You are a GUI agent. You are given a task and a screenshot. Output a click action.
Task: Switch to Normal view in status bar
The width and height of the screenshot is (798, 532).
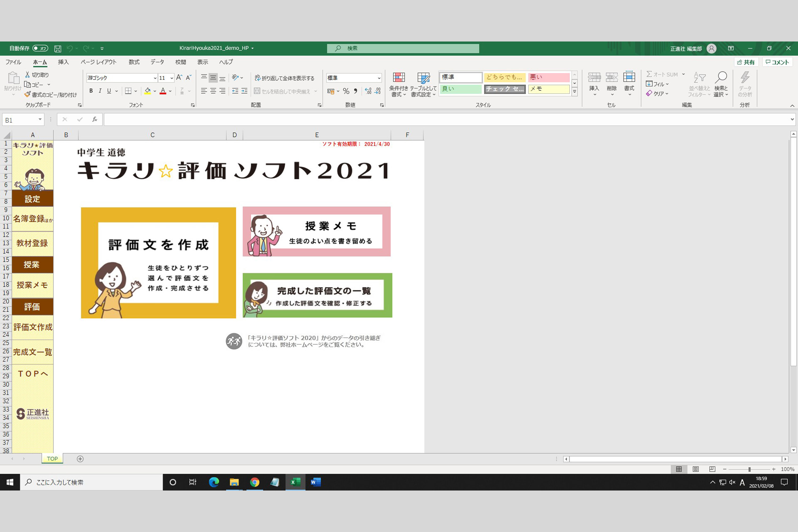679,469
